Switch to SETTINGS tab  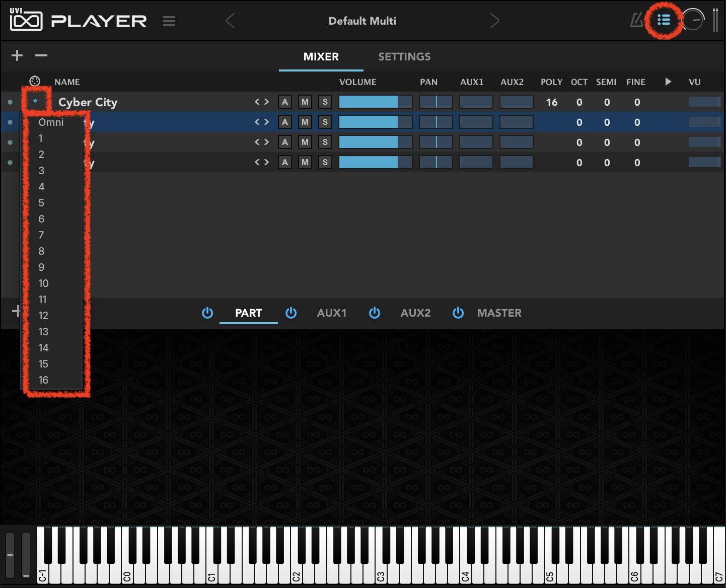[404, 56]
